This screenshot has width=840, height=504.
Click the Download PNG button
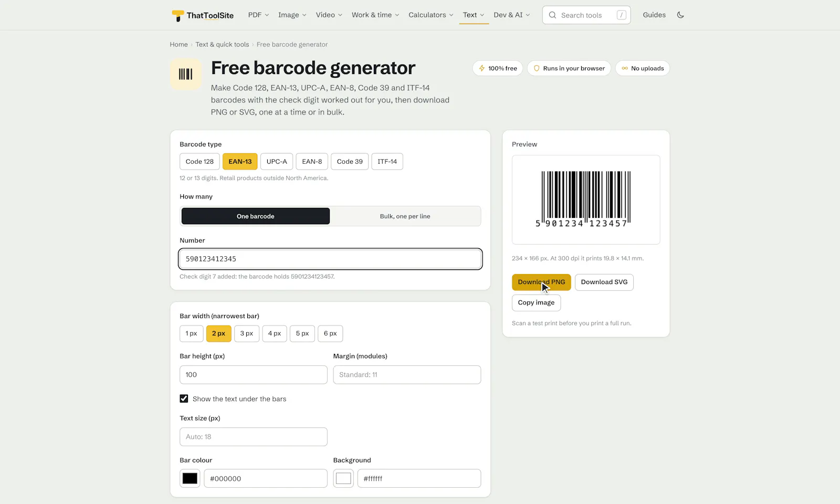pyautogui.click(x=541, y=282)
